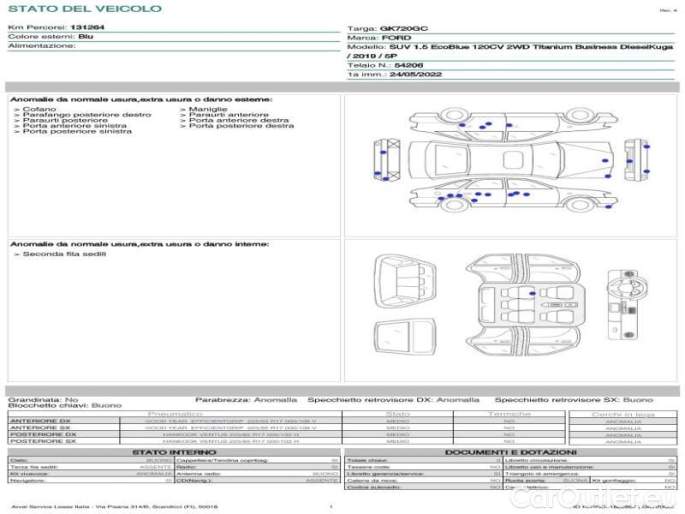The width and height of the screenshot is (685, 514).
Task: Select the POSTERIORE DX tyre row label
Action: click(43, 435)
